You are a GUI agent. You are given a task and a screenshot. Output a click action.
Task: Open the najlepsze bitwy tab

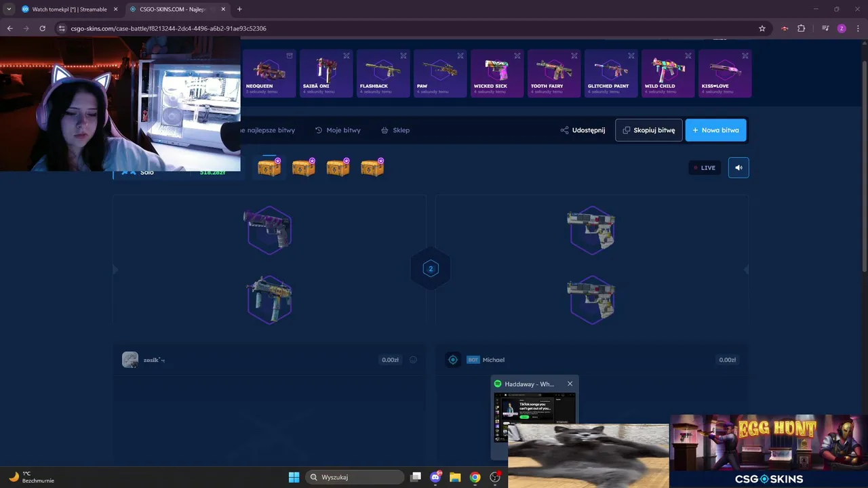pos(268,130)
